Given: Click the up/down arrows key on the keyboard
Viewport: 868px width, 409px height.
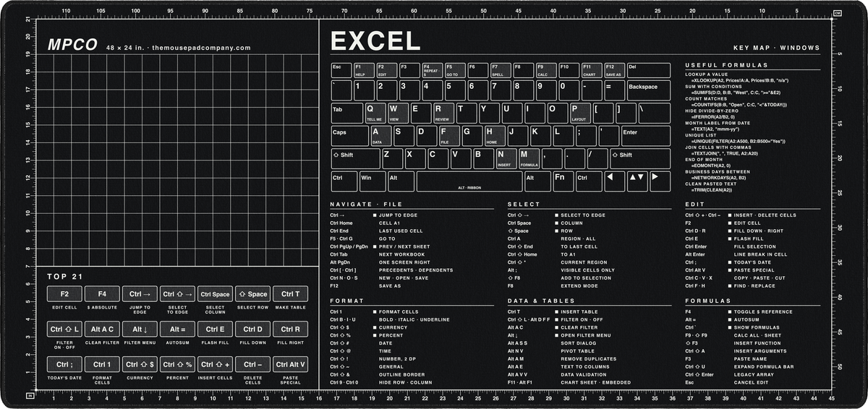Looking at the screenshot, I should coord(637,181).
